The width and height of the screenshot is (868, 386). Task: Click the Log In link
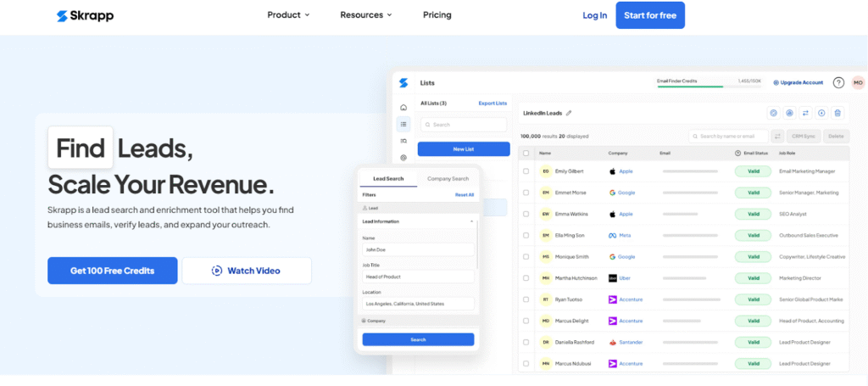594,15
